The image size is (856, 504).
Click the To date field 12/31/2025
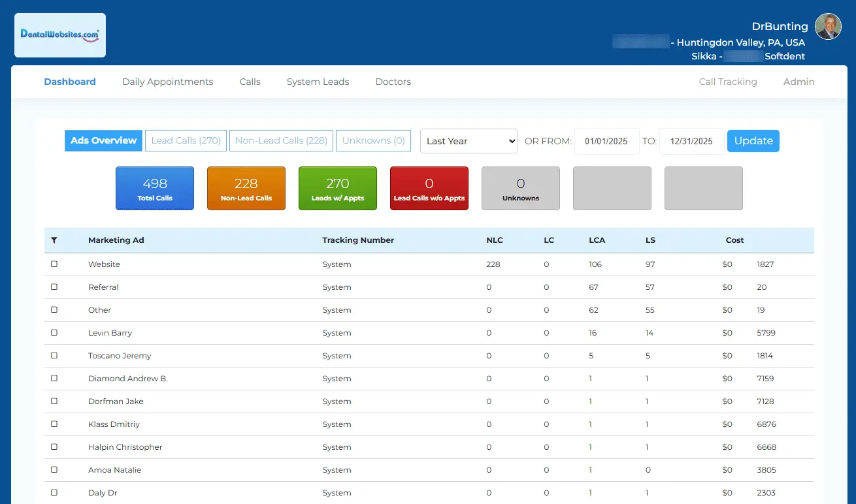click(x=691, y=141)
